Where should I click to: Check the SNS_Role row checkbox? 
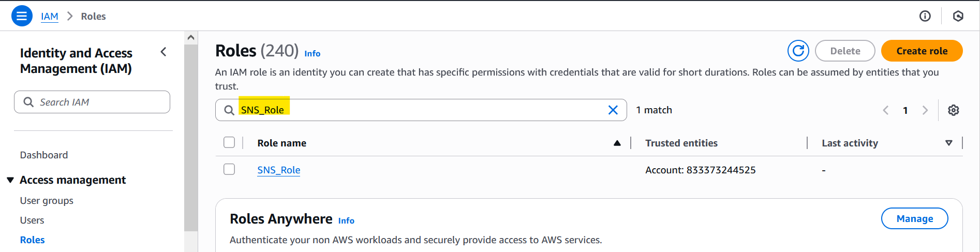[229, 169]
